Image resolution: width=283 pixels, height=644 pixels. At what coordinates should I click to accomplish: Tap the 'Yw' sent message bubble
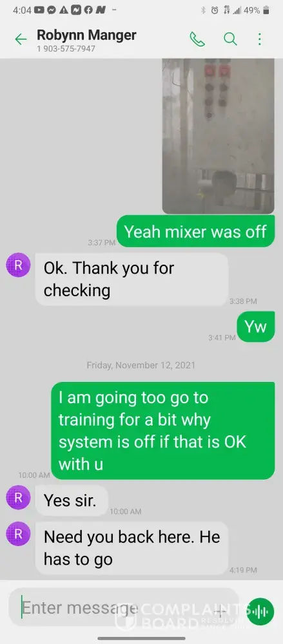(256, 327)
